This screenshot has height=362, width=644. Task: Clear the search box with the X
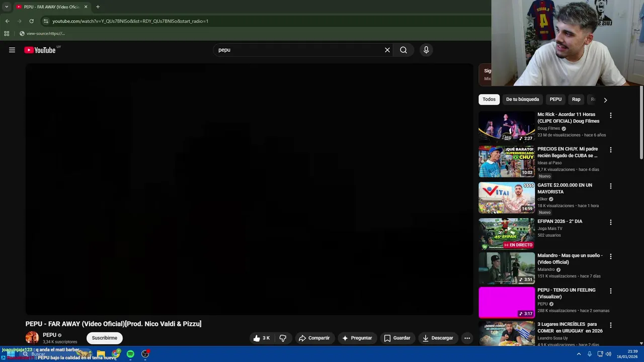(387, 50)
